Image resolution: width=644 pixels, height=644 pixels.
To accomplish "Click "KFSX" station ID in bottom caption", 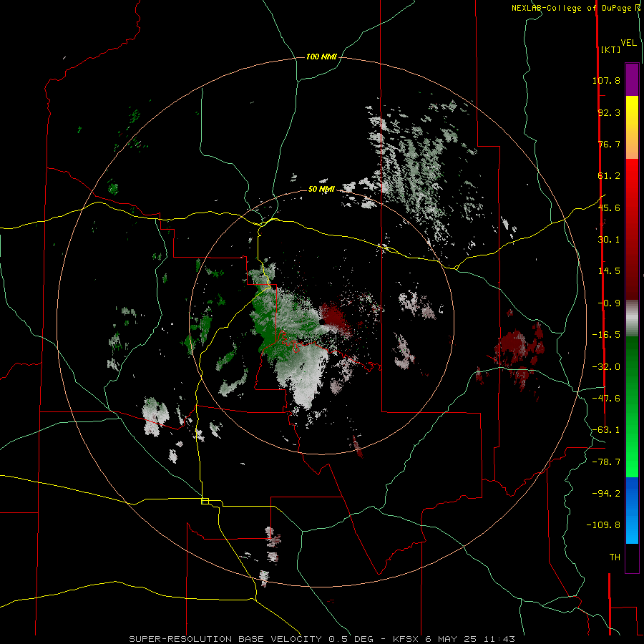I will pyautogui.click(x=406, y=639).
